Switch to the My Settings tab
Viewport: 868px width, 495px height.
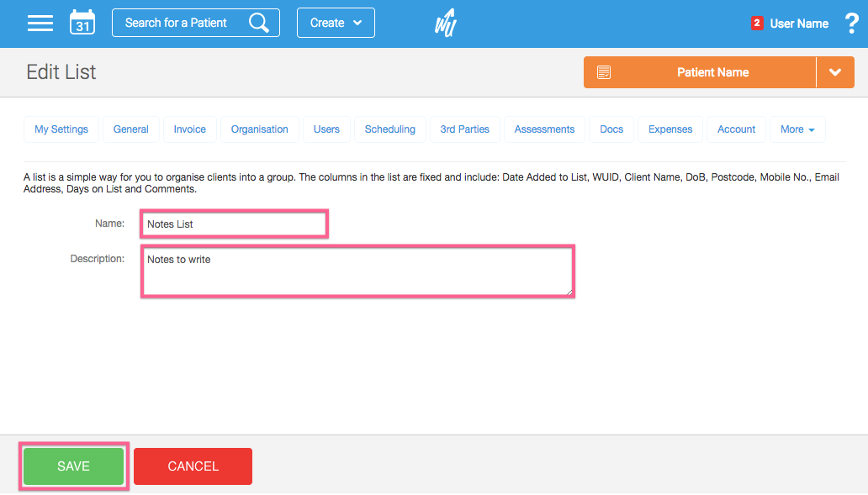point(61,129)
